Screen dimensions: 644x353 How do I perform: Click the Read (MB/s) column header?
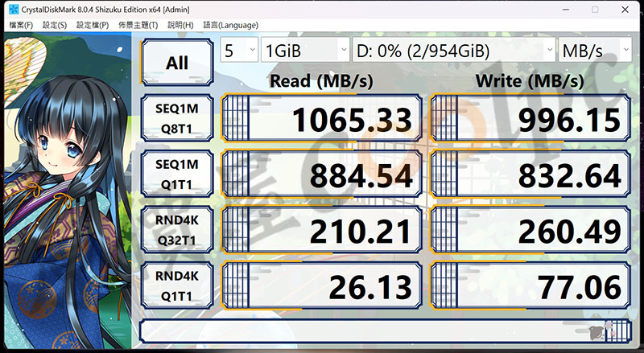pyautogui.click(x=321, y=81)
